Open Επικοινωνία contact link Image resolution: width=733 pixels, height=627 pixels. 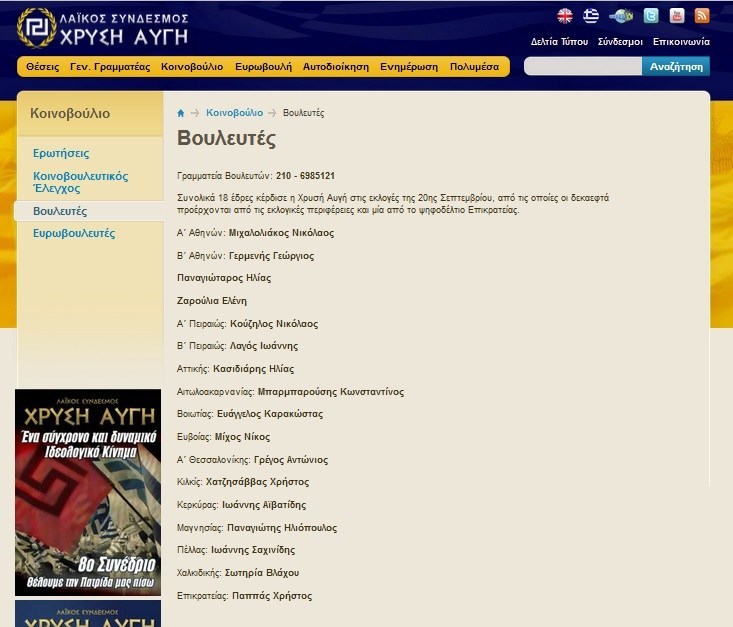tap(681, 42)
